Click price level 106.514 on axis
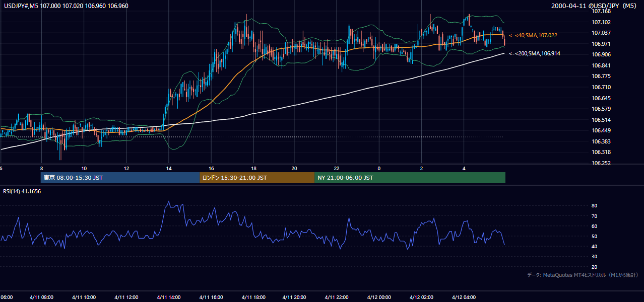The width and height of the screenshot is (644, 302). 601,120
